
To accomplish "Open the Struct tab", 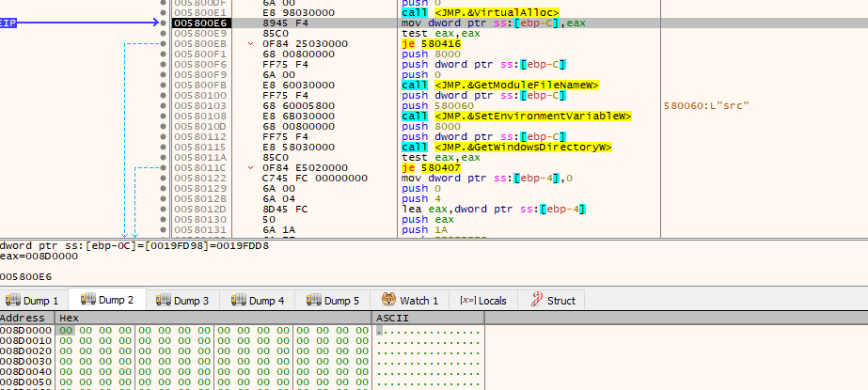I will click(553, 301).
